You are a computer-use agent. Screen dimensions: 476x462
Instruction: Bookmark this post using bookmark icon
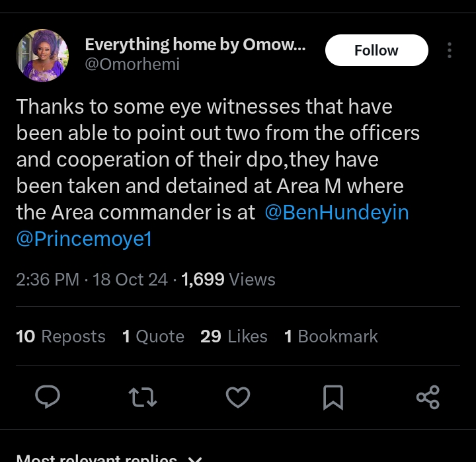(333, 397)
